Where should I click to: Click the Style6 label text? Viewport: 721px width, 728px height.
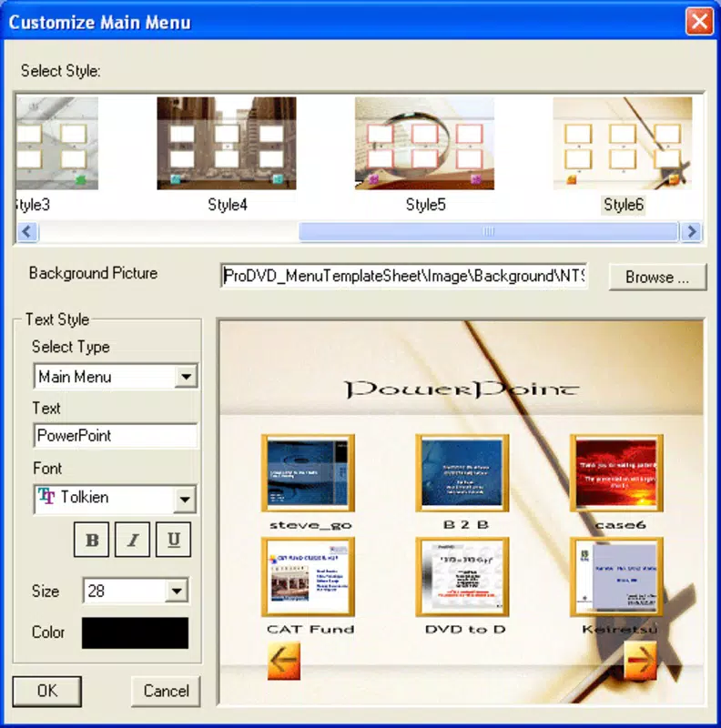[x=624, y=204]
